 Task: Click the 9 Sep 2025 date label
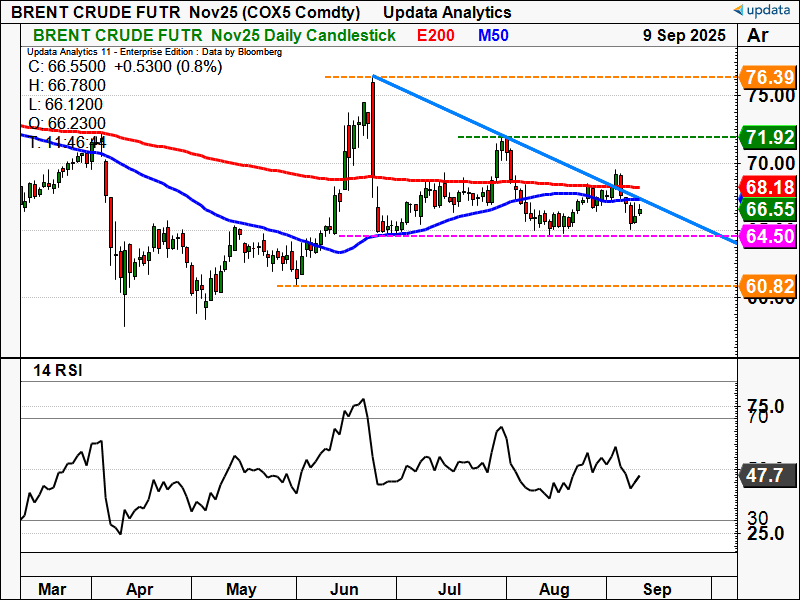click(684, 35)
